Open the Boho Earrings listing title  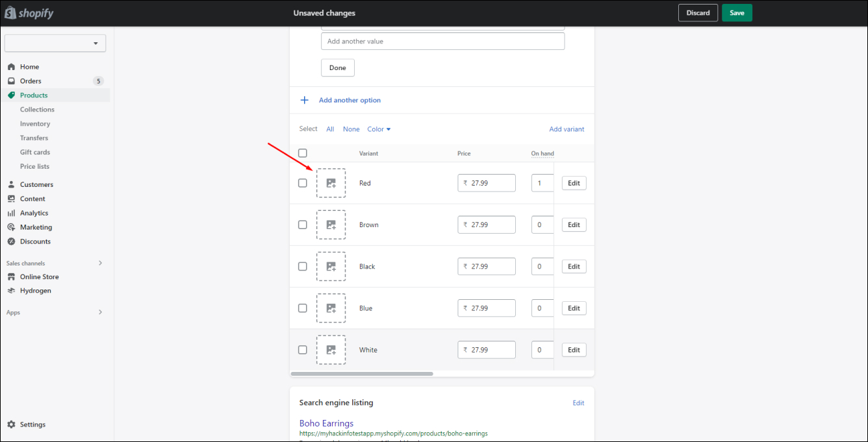click(326, 423)
